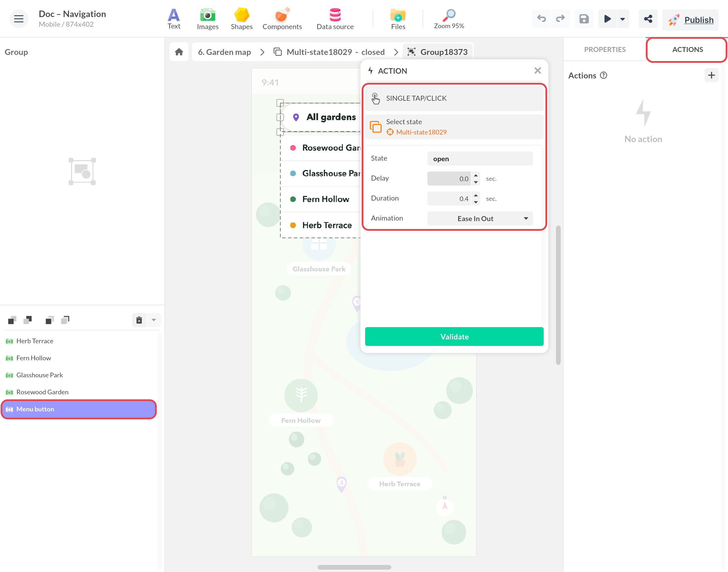
Task: Open Actions help question mark
Action: (604, 75)
